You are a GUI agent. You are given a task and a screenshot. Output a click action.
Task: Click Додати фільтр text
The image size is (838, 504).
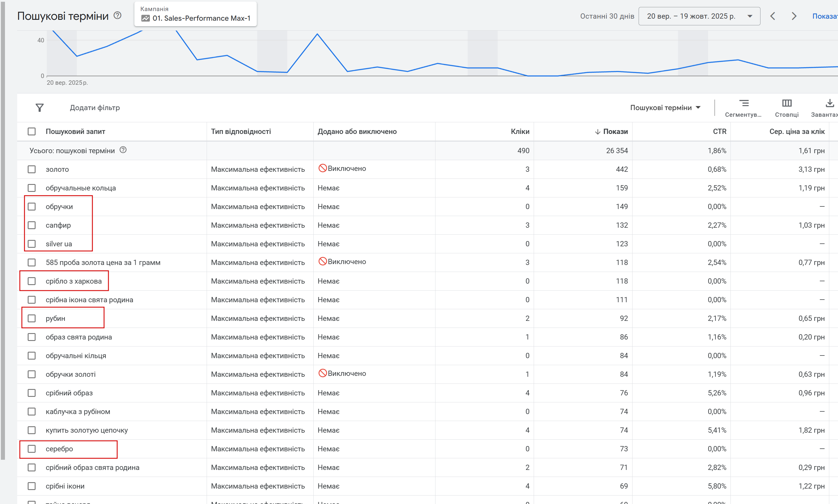[95, 108]
